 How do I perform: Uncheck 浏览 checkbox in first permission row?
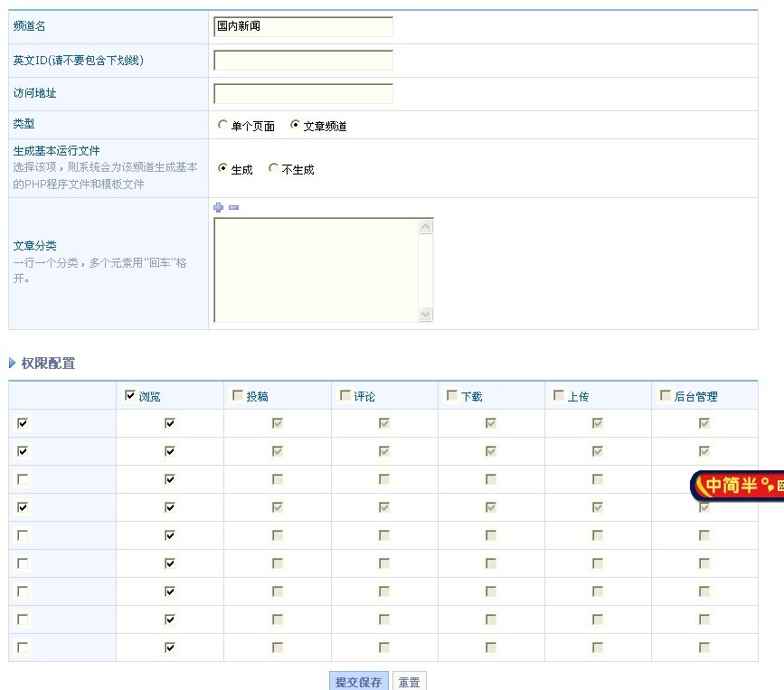click(x=170, y=423)
